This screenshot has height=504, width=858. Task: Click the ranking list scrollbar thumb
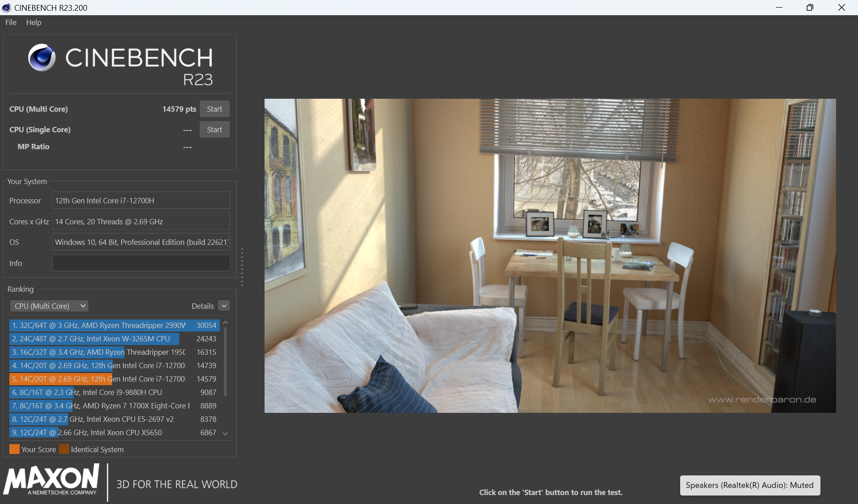click(x=225, y=361)
